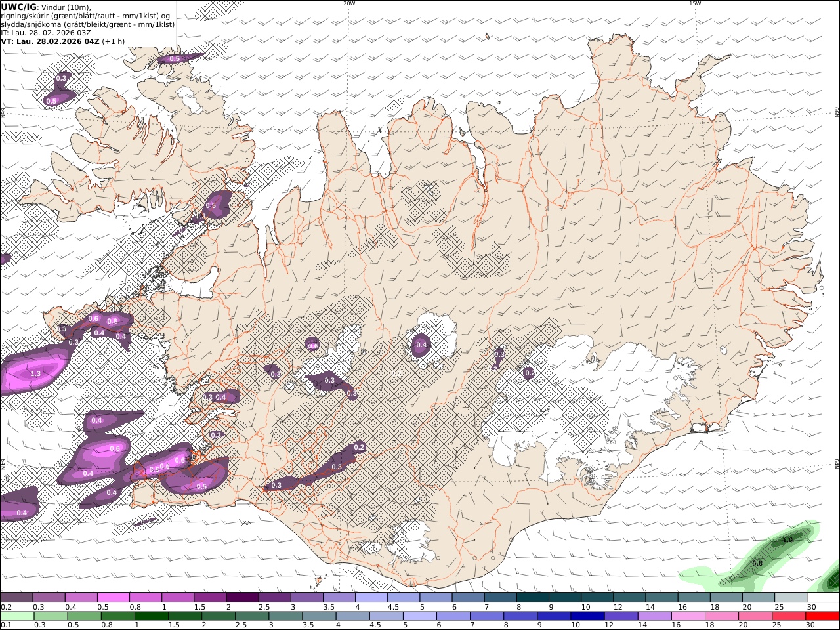This screenshot has height=630, width=840.
Task: Click the 1.3 snowfall value in pink area
Action: [x=36, y=373]
